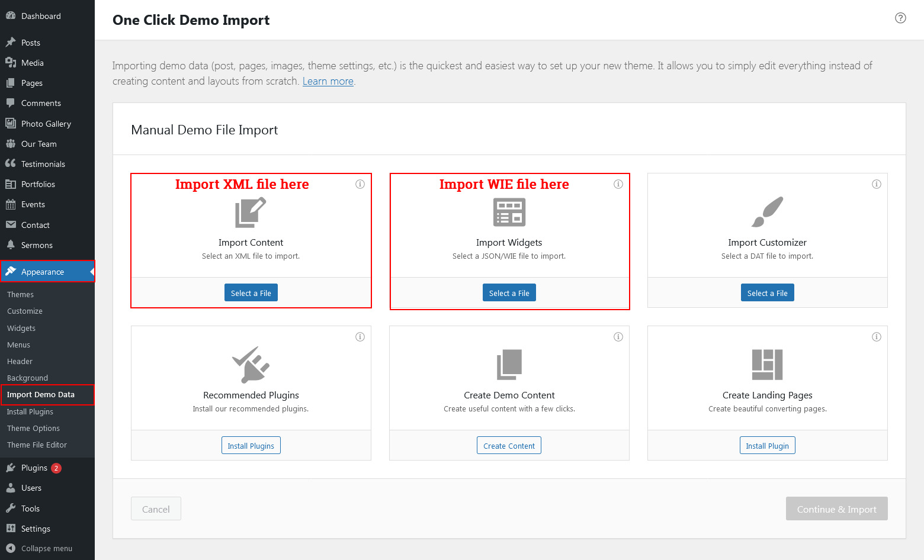
Task: Click info icon on Create Landing Pages card
Action: tap(876, 337)
